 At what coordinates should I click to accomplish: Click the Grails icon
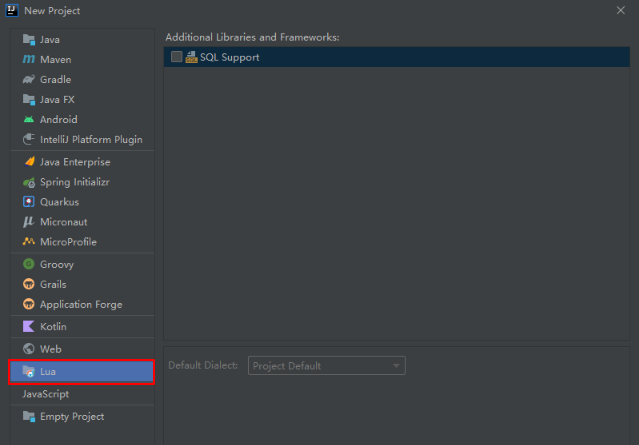[29, 284]
